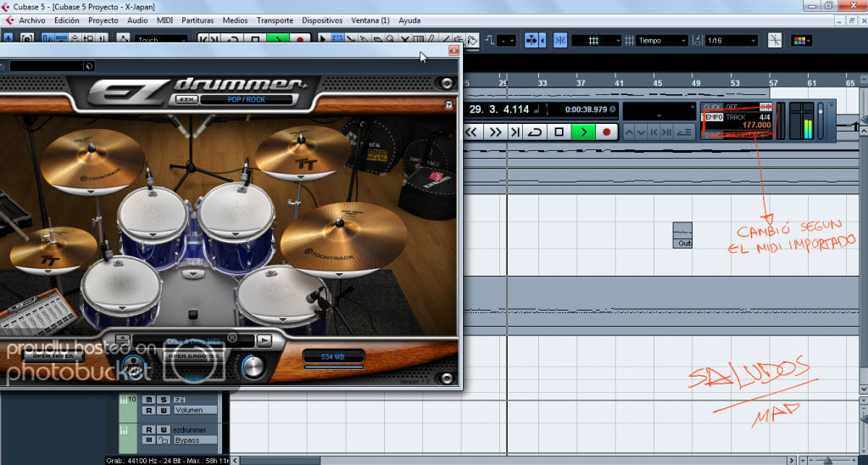
Task: Play the EZdrummer groove preview
Action: coord(264,340)
